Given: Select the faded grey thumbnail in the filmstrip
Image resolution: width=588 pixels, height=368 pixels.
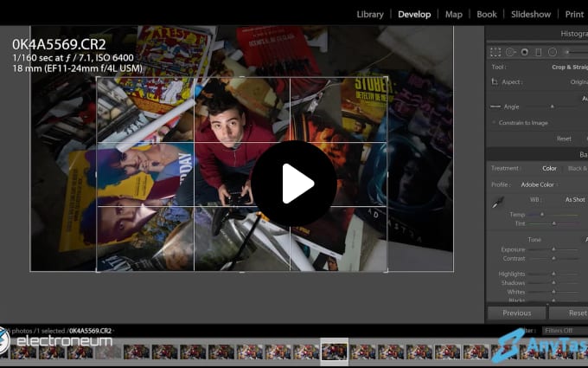Looking at the screenshot, I should click(108, 352).
